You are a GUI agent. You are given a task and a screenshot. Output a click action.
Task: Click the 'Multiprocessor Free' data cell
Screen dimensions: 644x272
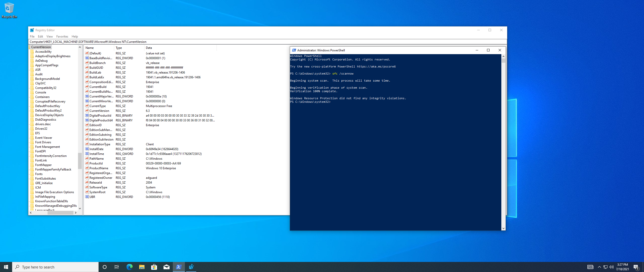(x=159, y=106)
